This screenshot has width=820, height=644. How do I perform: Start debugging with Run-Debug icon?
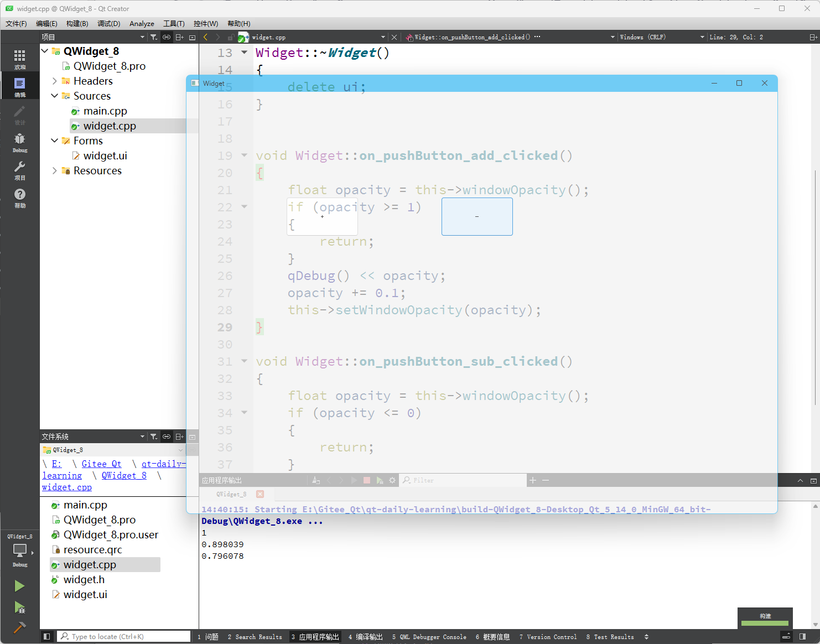[x=19, y=607]
